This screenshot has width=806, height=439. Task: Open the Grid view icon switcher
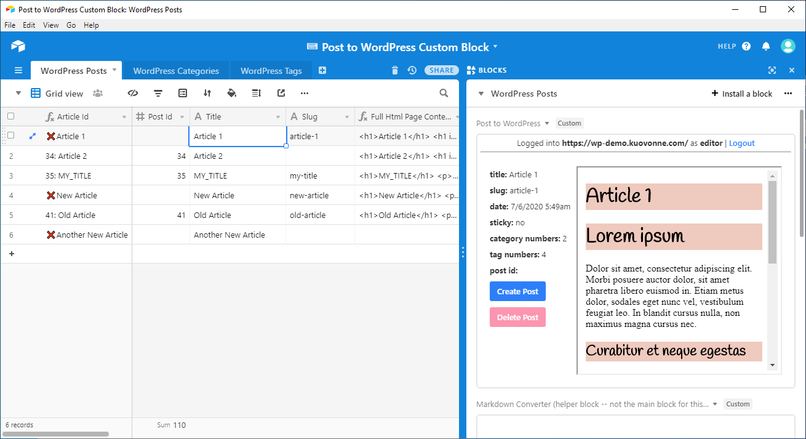(x=35, y=93)
